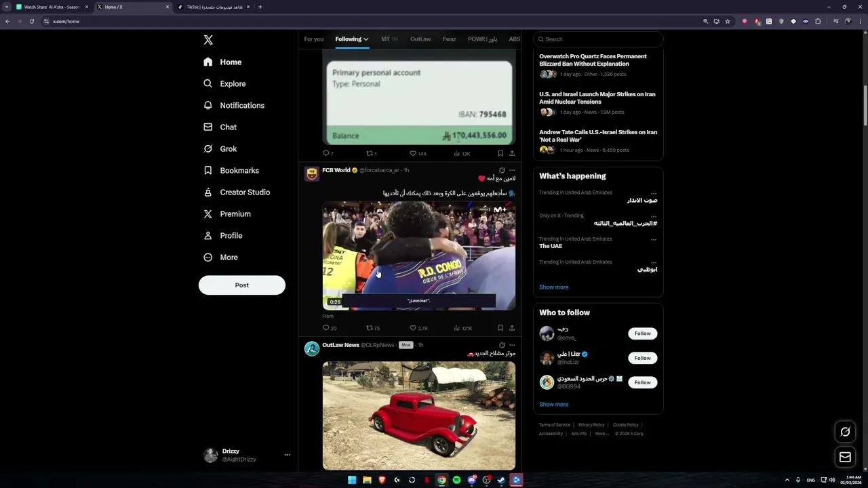Open Premium from the sidebar
This screenshot has height=488, width=868.
227,214
